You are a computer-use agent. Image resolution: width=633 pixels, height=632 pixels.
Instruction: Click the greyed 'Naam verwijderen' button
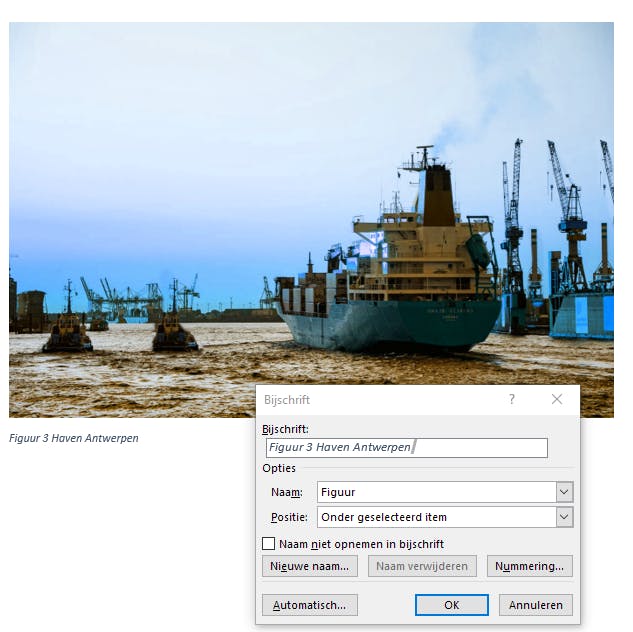422,566
